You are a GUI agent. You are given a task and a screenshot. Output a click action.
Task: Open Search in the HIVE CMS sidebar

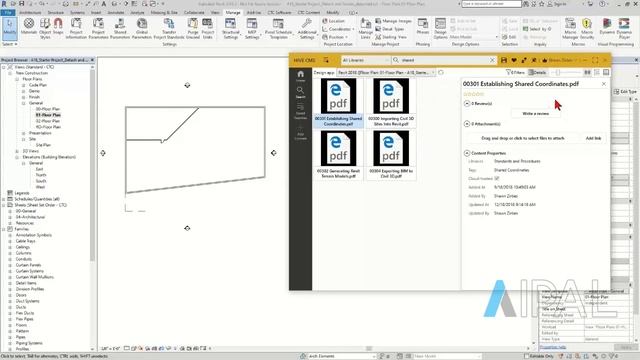(x=300, y=92)
